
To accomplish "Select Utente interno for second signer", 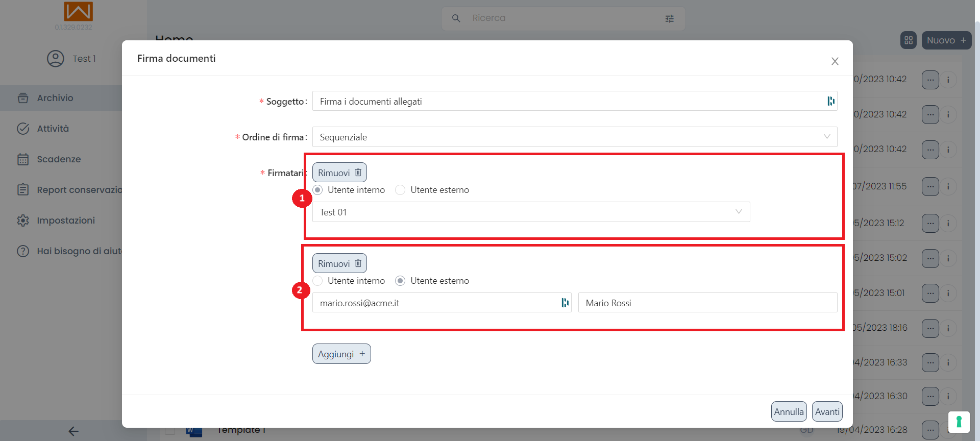I will click(318, 281).
